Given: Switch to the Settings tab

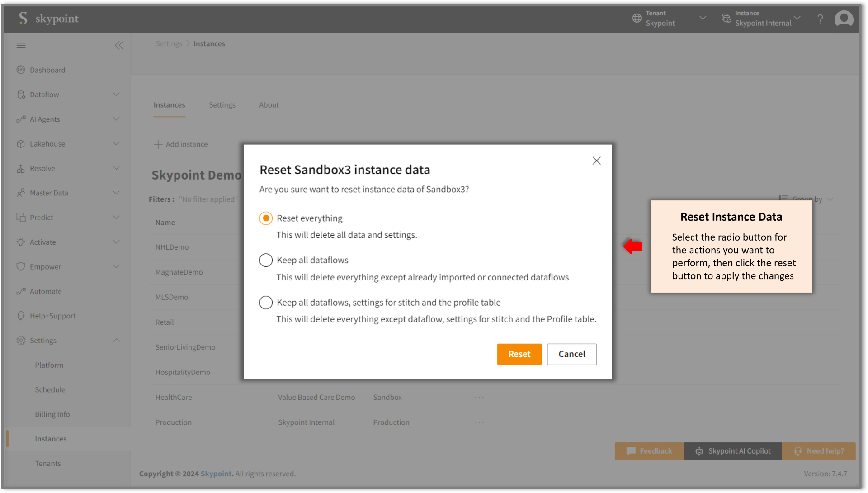Looking at the screenshot, I should click(221, 104).
